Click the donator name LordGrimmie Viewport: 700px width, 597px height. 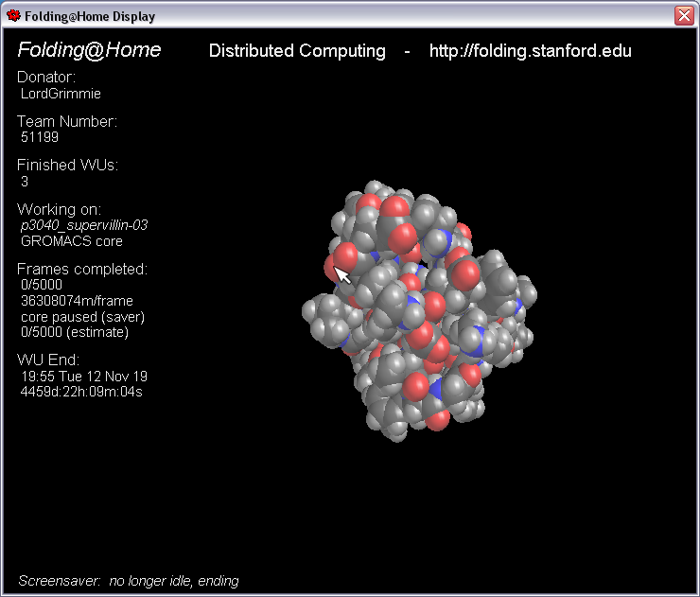tap(61, 94)
